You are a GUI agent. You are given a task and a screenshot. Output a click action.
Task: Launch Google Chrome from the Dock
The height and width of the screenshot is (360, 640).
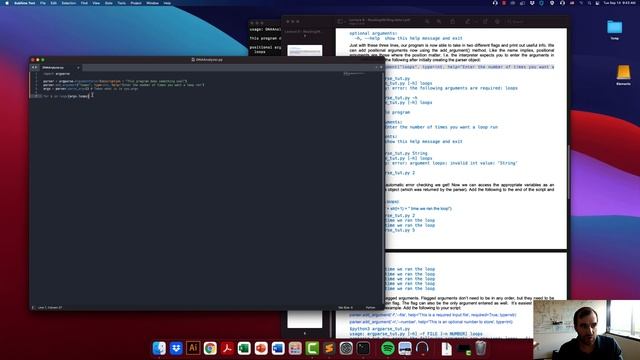click(x=210, y=348)
